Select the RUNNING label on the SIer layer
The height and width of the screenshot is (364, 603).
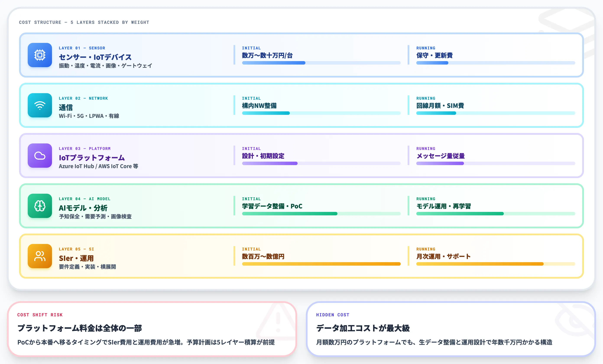[x=426, y=249]
